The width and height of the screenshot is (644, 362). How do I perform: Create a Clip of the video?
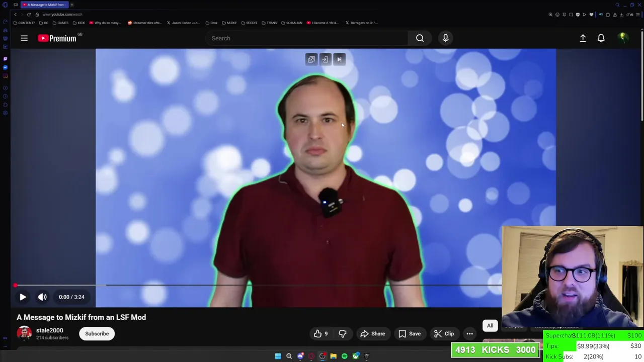tap(444, 333)
